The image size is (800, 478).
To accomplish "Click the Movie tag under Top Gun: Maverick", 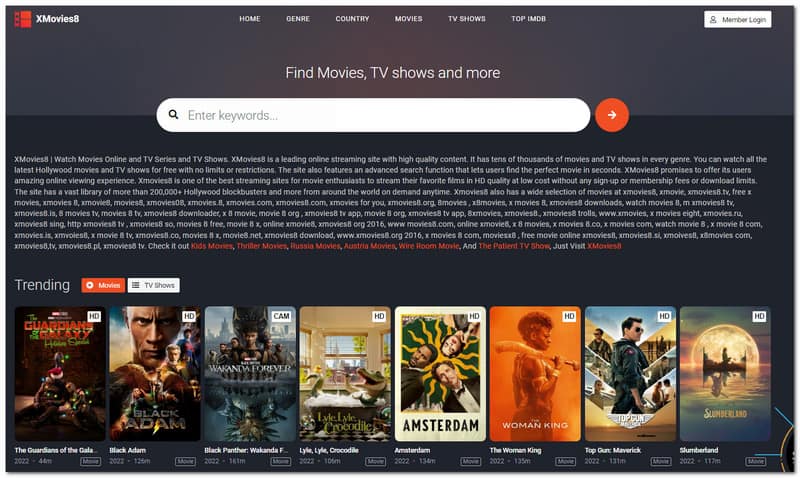I will tap(661, 461).
